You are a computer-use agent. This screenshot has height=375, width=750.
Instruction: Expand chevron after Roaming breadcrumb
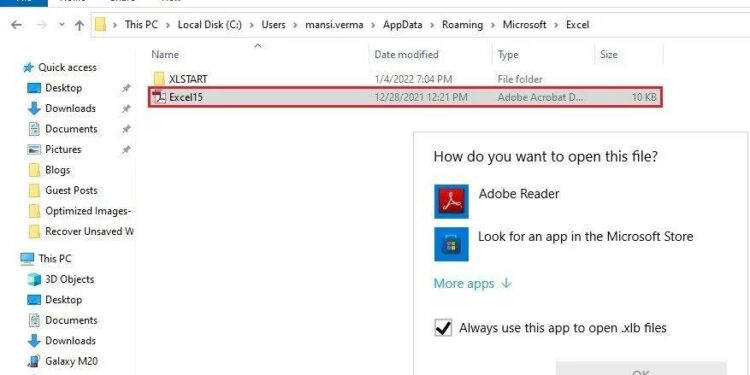tap(493, 25)
